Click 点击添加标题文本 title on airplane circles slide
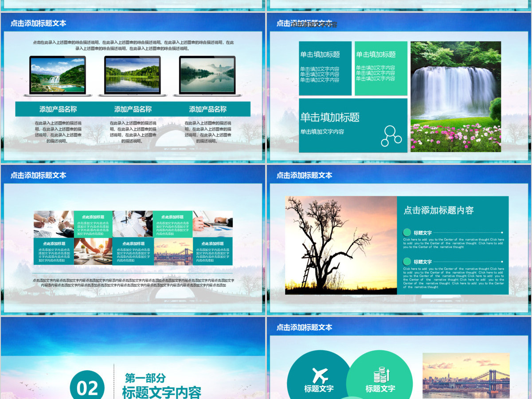The image size is (532, 399). [304, 327]
